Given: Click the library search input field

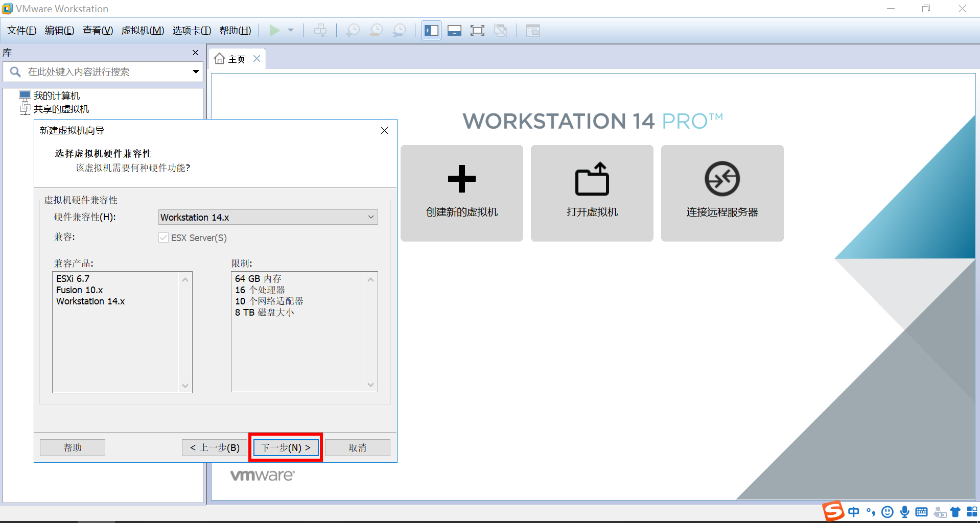Looking at the screenshot, I should (102, 72).
